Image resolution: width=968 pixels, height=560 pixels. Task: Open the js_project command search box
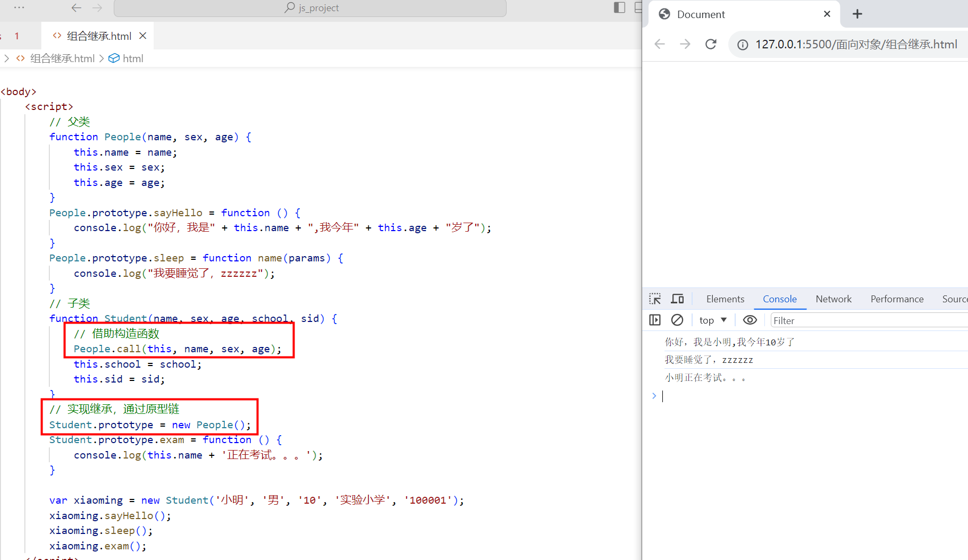point(310,8)
